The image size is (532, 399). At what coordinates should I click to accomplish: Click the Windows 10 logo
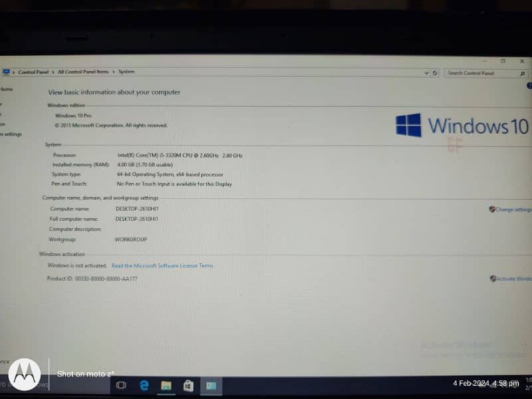tap(462, 126)
